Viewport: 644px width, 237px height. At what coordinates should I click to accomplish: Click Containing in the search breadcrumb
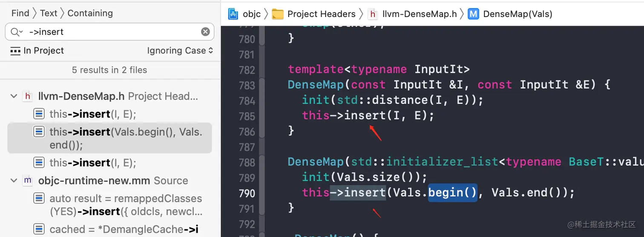(x=90, y=13)
